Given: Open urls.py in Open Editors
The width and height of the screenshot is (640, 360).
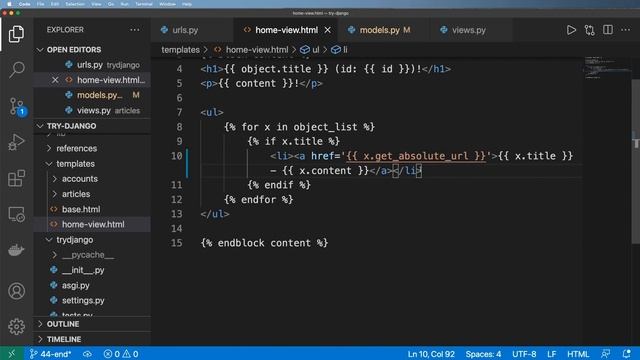Looking at the screenshot, I should 92,65.
